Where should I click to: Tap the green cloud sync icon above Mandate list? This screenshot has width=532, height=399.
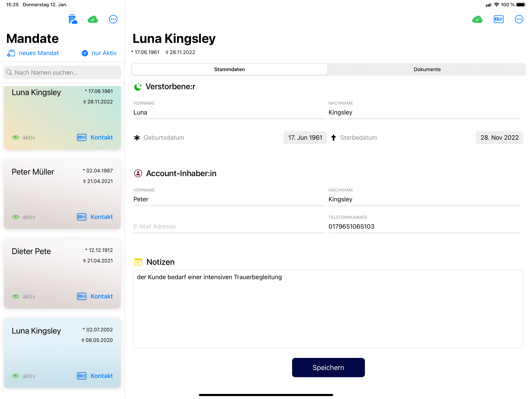[x=93, y=19]
